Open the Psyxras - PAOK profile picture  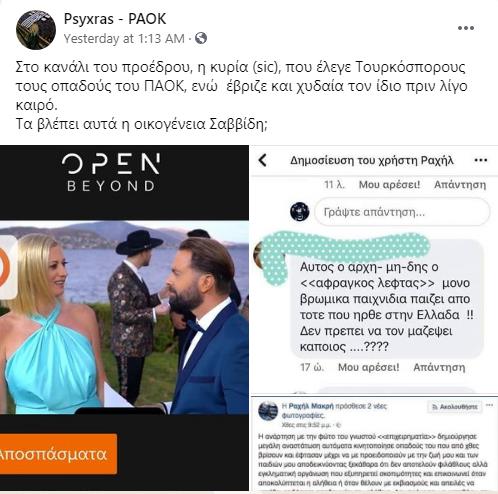click(x=36, y=30)
